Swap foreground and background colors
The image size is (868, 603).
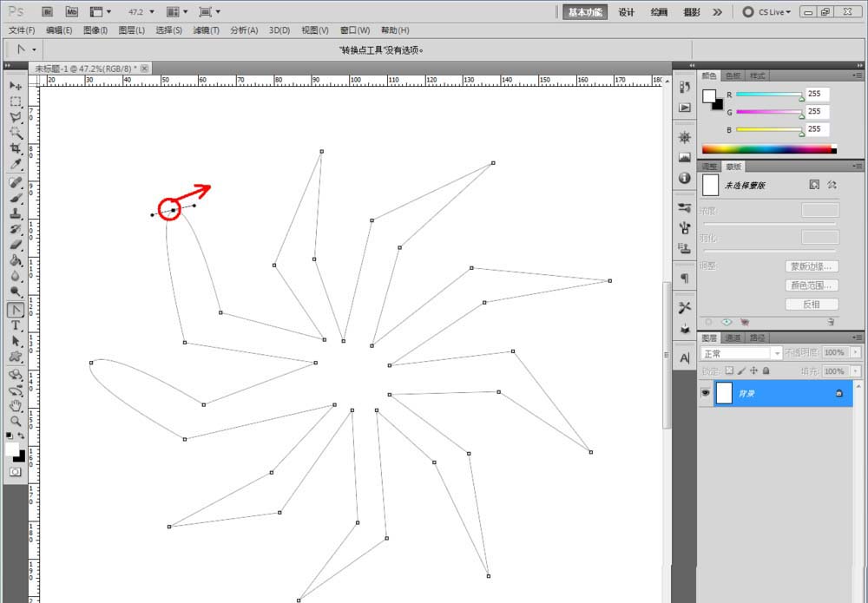21,436
